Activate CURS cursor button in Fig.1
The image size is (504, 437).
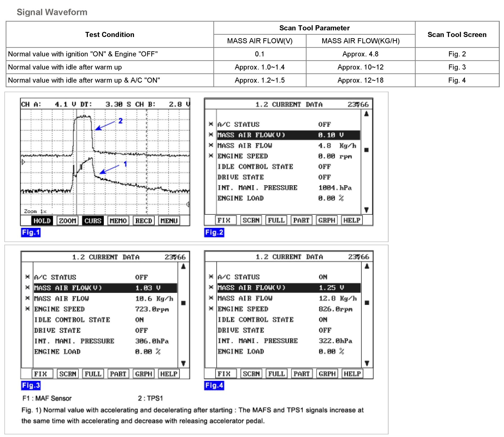[93, 221]
